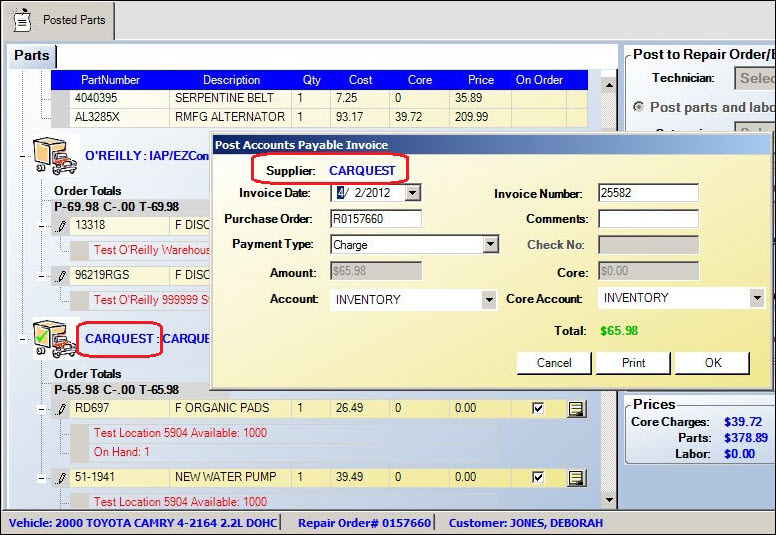Click the Print button
This screenshot has width=776, height=535.
(633, 363)
